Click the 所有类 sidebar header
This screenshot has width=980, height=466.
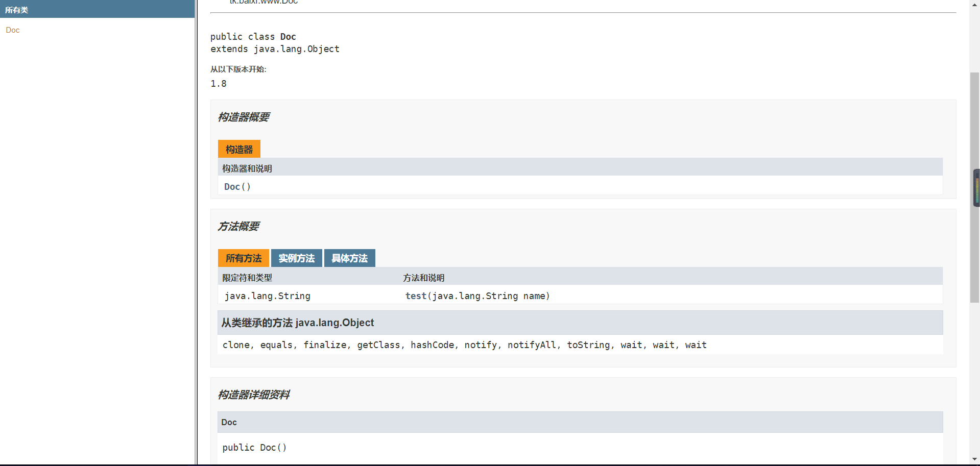(97, 9)
